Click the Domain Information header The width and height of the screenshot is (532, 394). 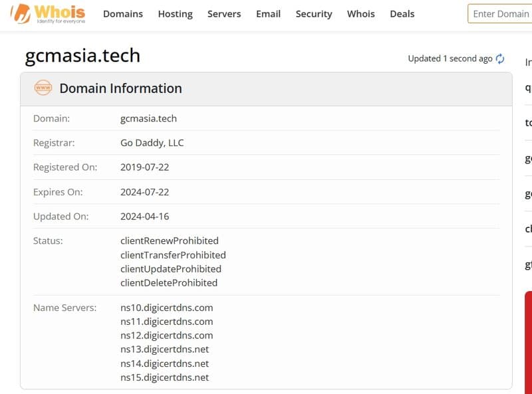pyautogui.click(x=121, y=88)
